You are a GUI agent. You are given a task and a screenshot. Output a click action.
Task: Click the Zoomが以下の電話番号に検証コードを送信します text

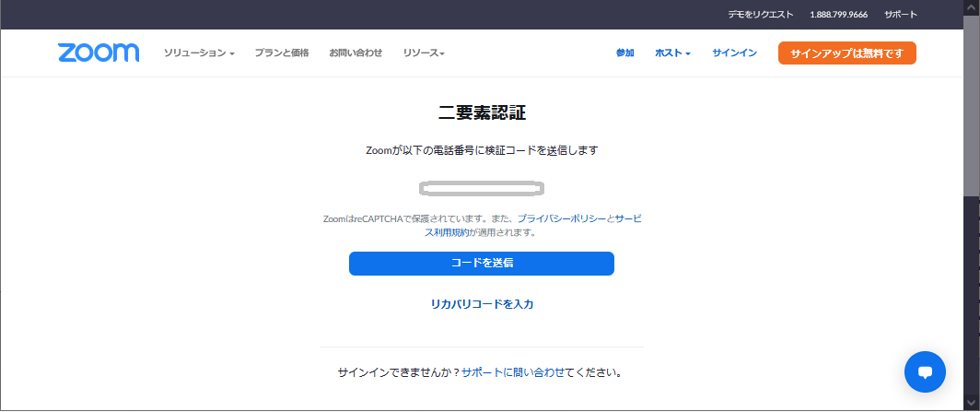tap(482, 150)
